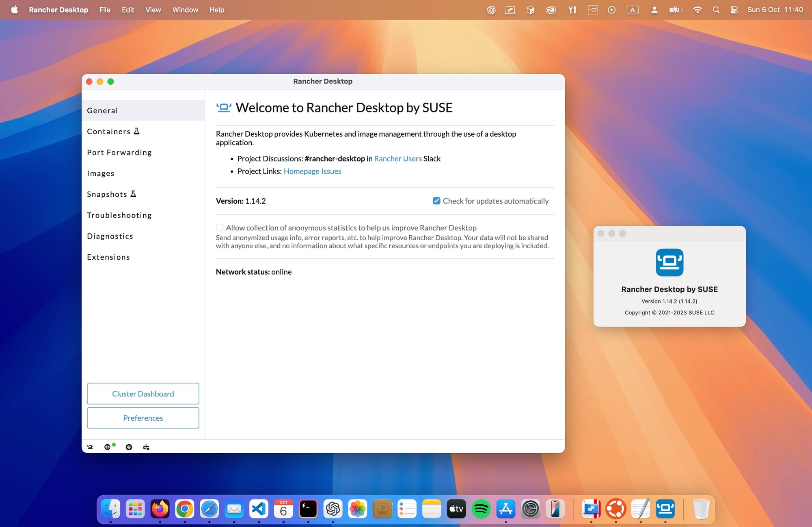
Task: Open Finder from the Dock
Action: click(x=110, y=509)
